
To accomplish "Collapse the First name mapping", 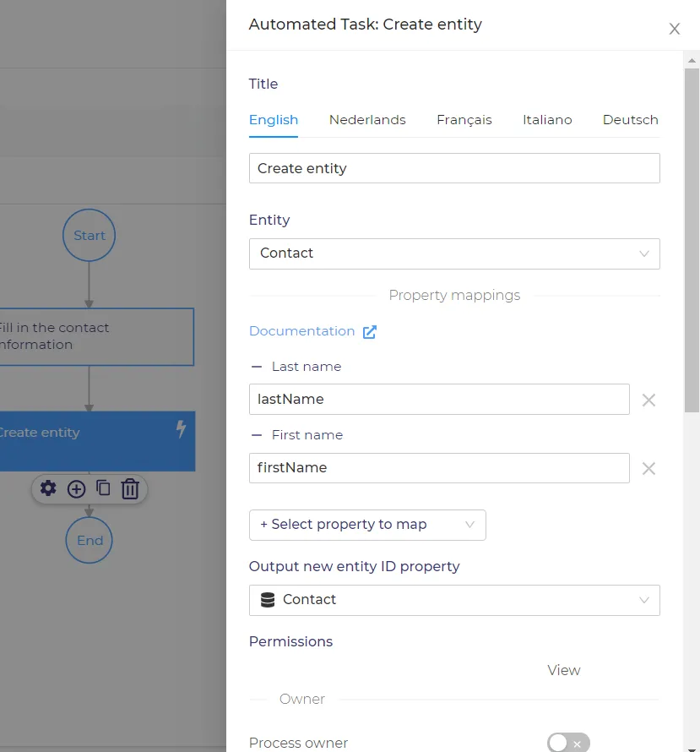I will [x=257, y=435].
